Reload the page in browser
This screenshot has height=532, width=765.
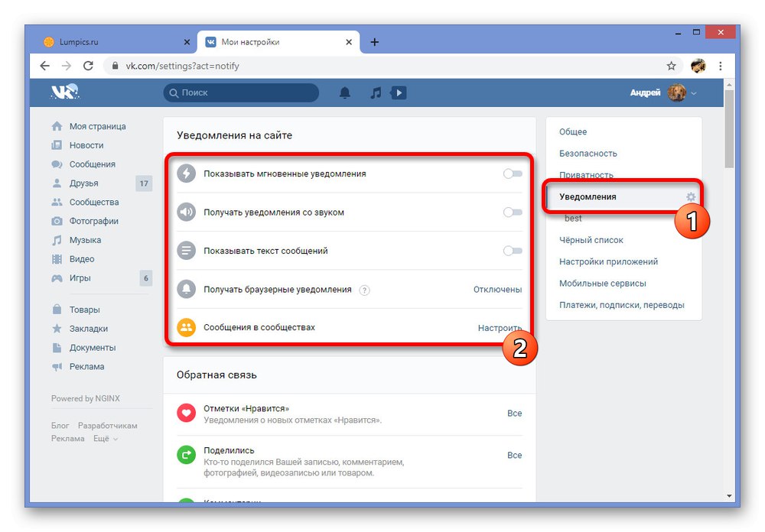click(x=88, y=66)
